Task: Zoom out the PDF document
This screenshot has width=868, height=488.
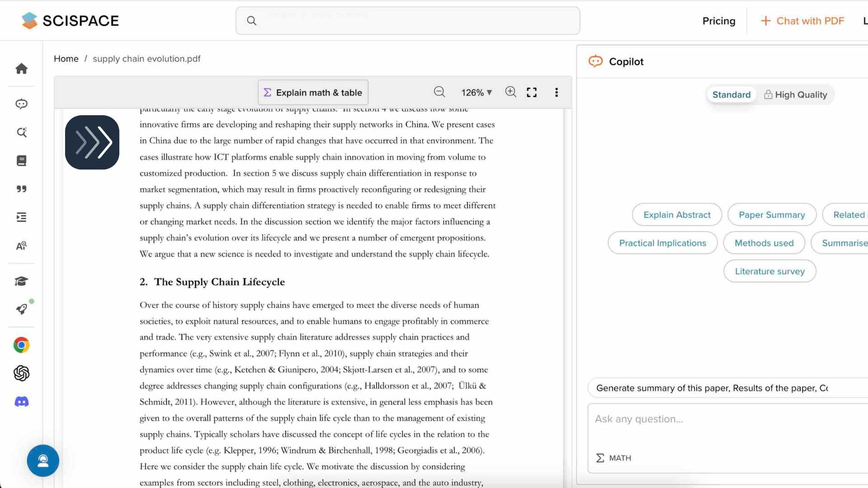Action: click(439, 92)
